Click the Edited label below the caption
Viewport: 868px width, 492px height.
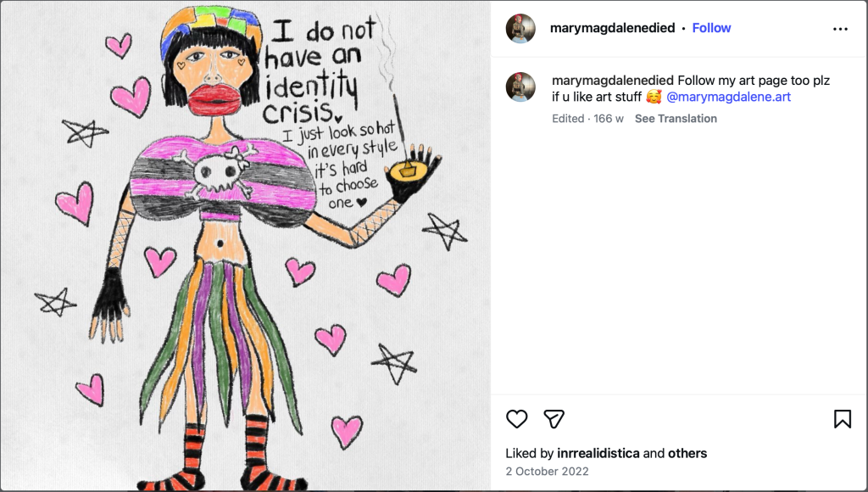(x=568, y=119)
